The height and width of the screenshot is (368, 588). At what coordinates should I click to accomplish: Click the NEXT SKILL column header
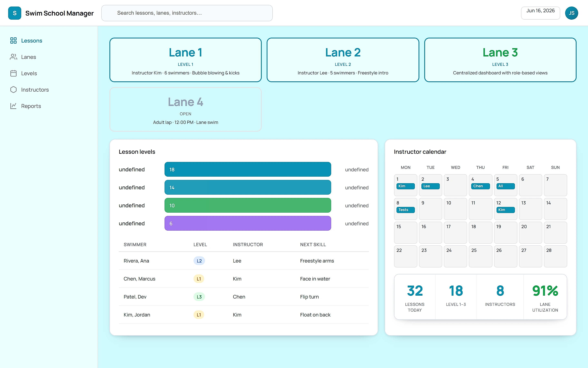[313, 245]
